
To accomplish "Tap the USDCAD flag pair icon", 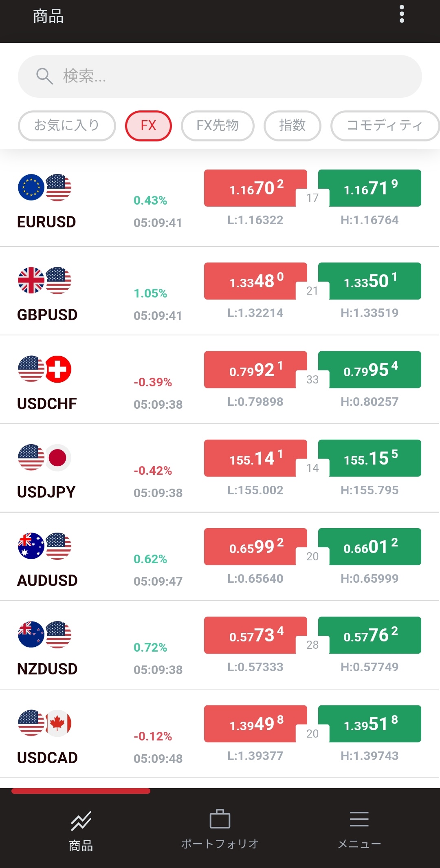I will pyautogui.click(x=45, y=723).
